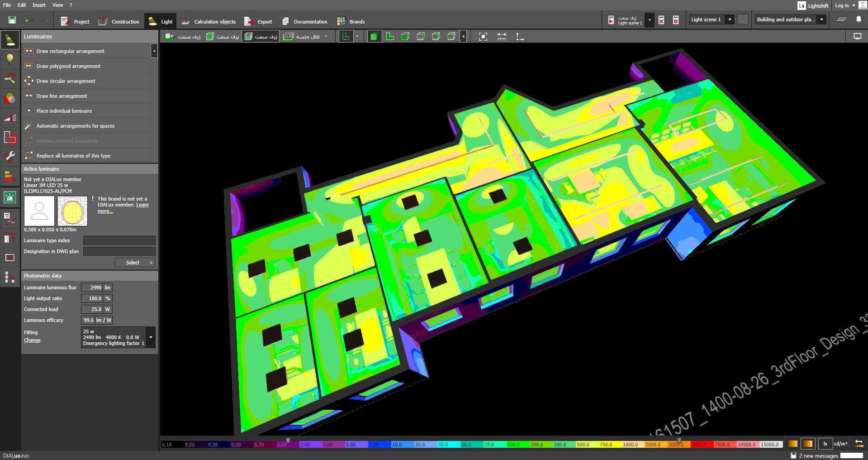Select the light bulb tool in sidebar
This screenshot has width=868, height=460.
[10, 59]
